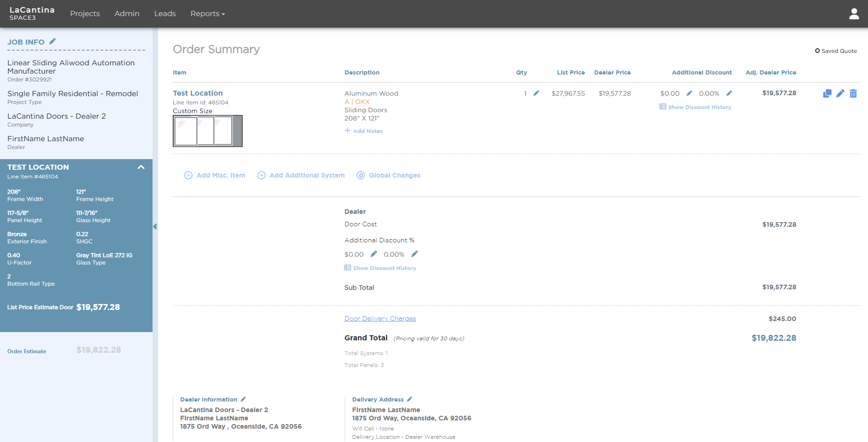Edit the Test Location line item
Viewport: 868px width, 442px height.
[840, 93]
